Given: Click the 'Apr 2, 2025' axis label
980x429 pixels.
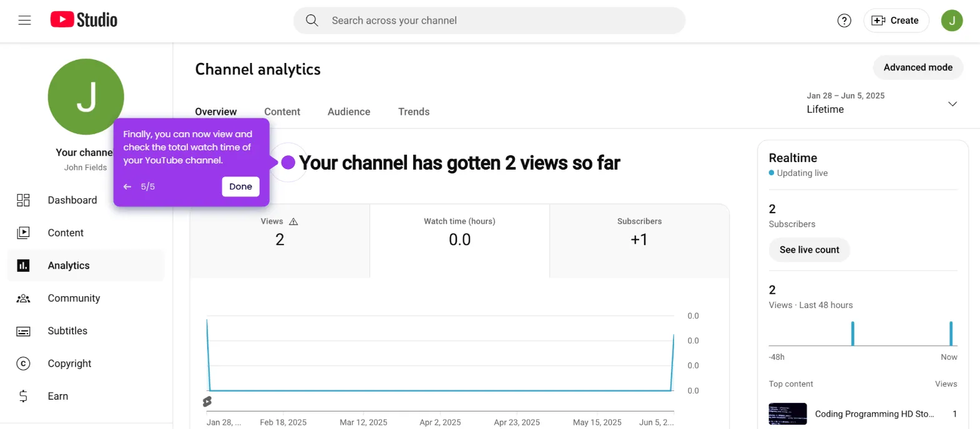Looking at the screenshot, I should point(440,422).
